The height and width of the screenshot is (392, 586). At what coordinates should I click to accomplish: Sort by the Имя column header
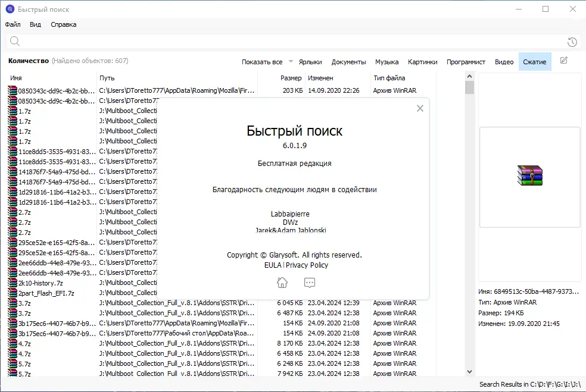click(16, 78)
